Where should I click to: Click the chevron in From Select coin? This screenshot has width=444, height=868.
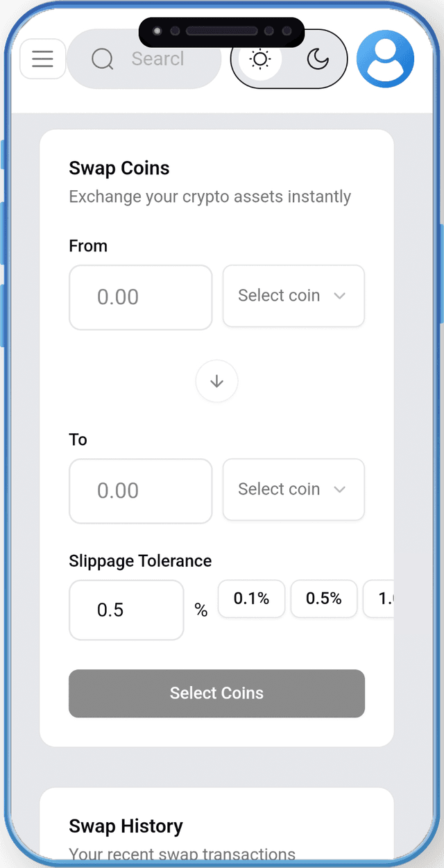(339, 296)
